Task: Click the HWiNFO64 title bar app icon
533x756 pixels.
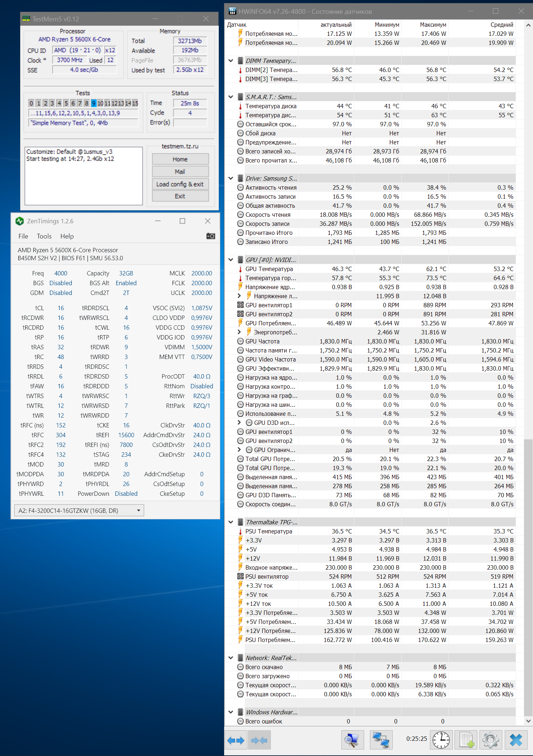Action: [x=232, y=11]
